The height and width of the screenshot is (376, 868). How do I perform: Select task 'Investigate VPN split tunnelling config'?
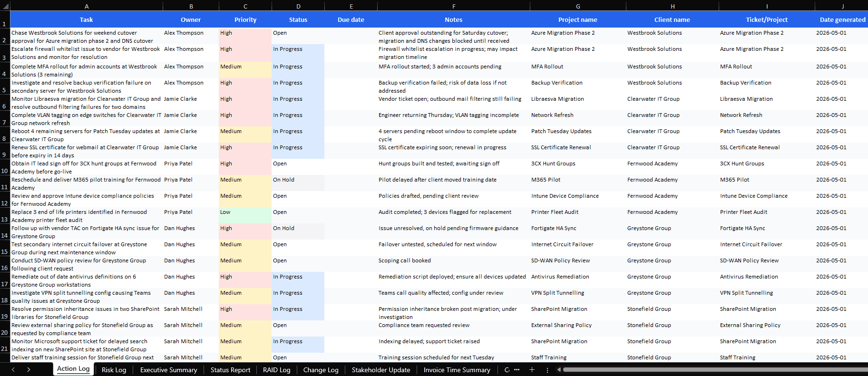[x=87, y=296]
